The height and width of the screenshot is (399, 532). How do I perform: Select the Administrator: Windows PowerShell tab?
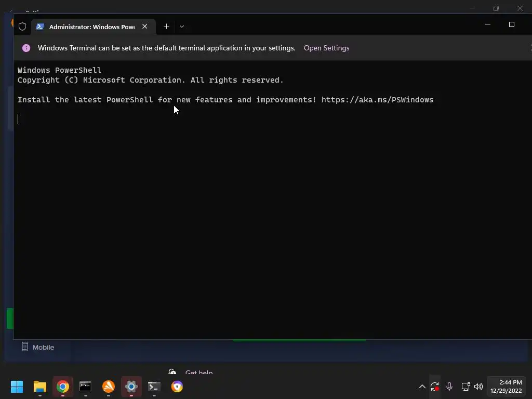(94, 27)
